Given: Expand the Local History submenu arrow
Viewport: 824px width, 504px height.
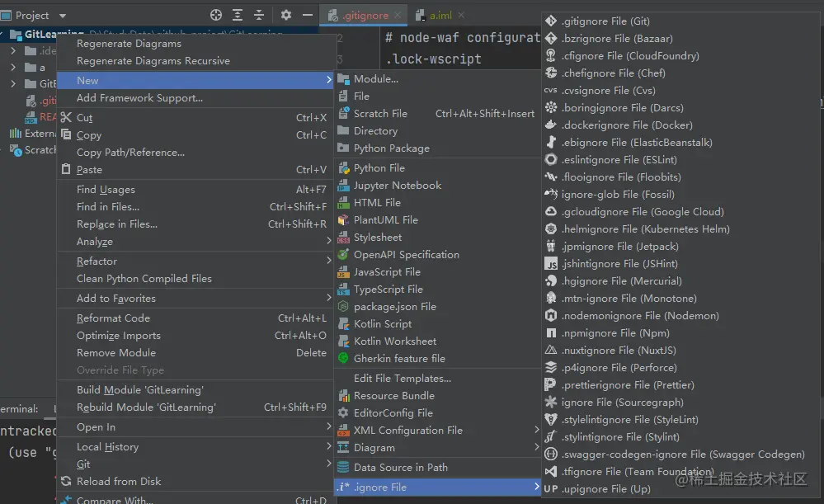Looking at the screenshot, I should (x=329, y=446).
